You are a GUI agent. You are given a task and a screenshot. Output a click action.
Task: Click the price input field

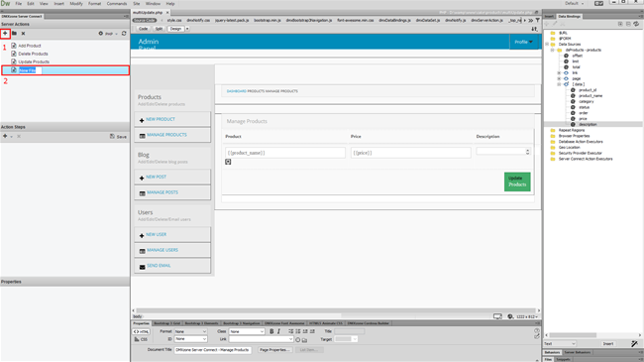tap(411, 153)
